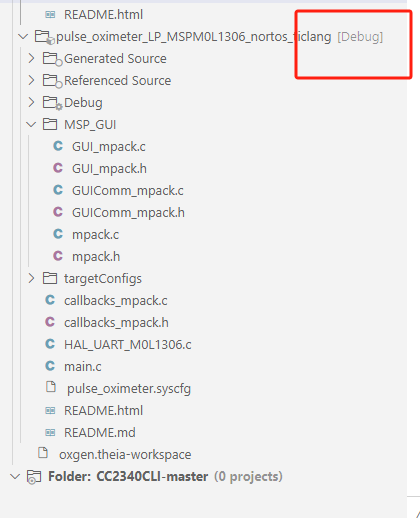
Task: Click the C icon next to main.c
Action: (50, 366)
